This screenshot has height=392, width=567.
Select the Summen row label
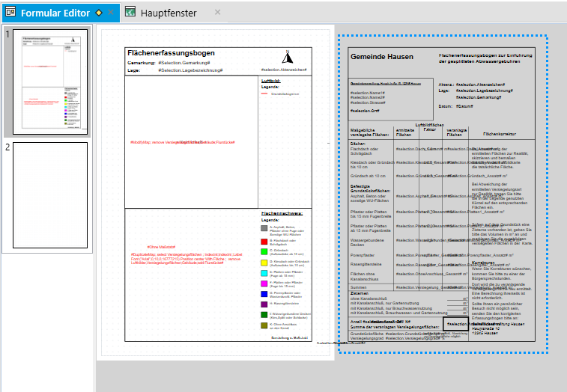tap(358, 287)
